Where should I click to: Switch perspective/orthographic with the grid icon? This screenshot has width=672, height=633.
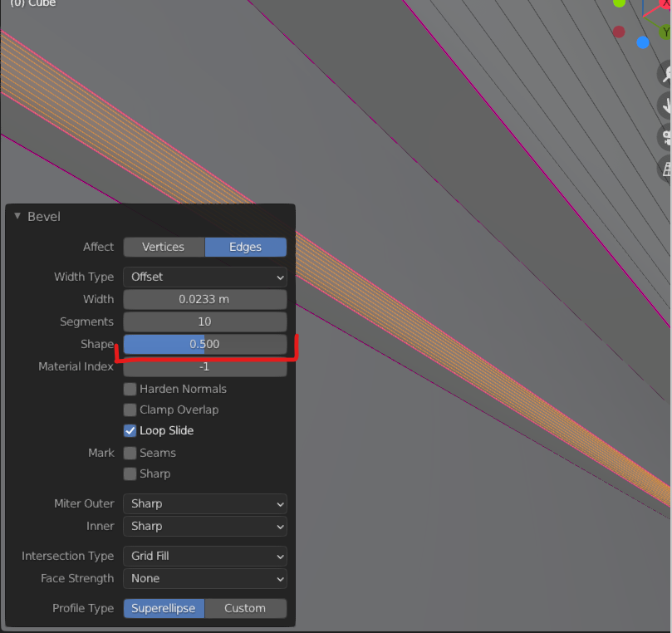(x=665, y=169)
